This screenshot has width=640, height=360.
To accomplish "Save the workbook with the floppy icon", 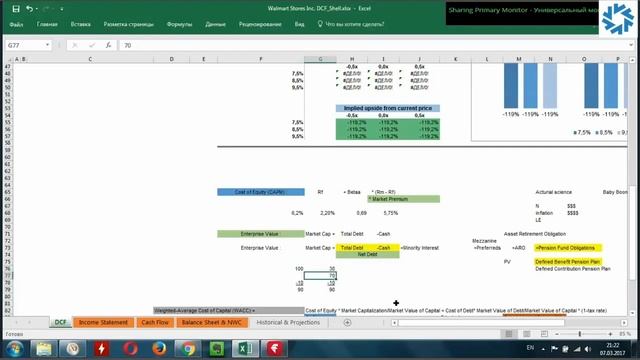I will click(16, 9).
